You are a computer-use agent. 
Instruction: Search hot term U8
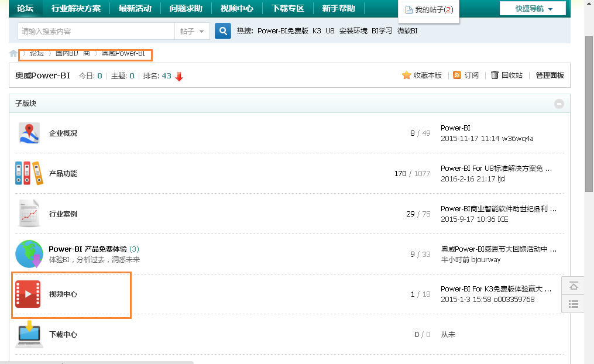[x=330, y=31]
